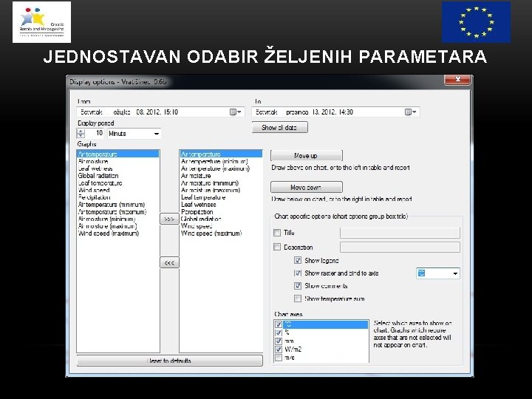532x399 pixels.
Task: Select Air temperature (maximum) in left list
Action: point(117,212)
